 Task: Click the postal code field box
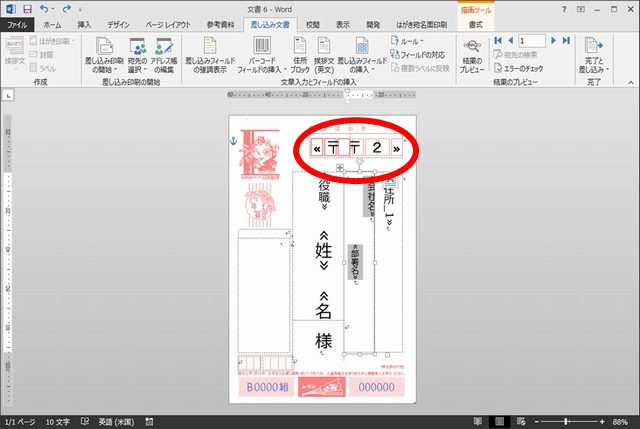point(356,148)
